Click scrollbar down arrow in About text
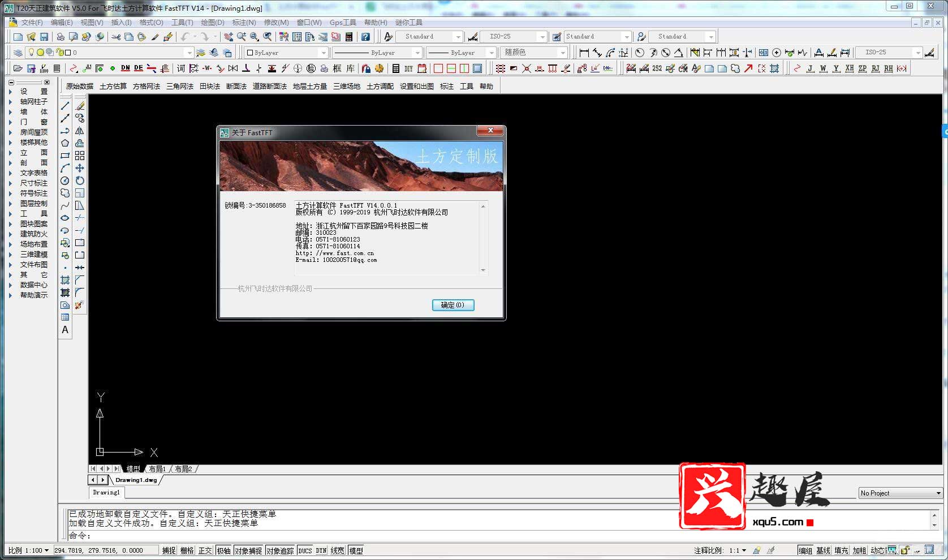The height and width of the screenshot is (560, 948). pyautogui.click(x=483, y=270)
